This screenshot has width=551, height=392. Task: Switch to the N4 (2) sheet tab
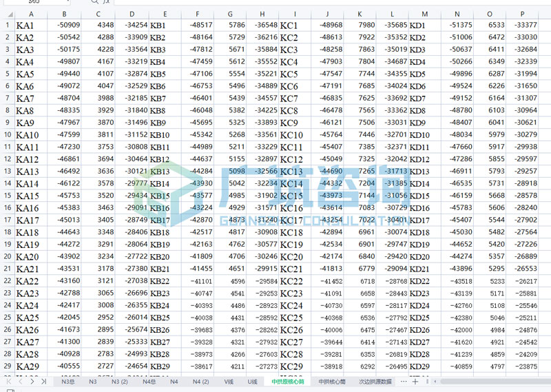tap(200, 382)
